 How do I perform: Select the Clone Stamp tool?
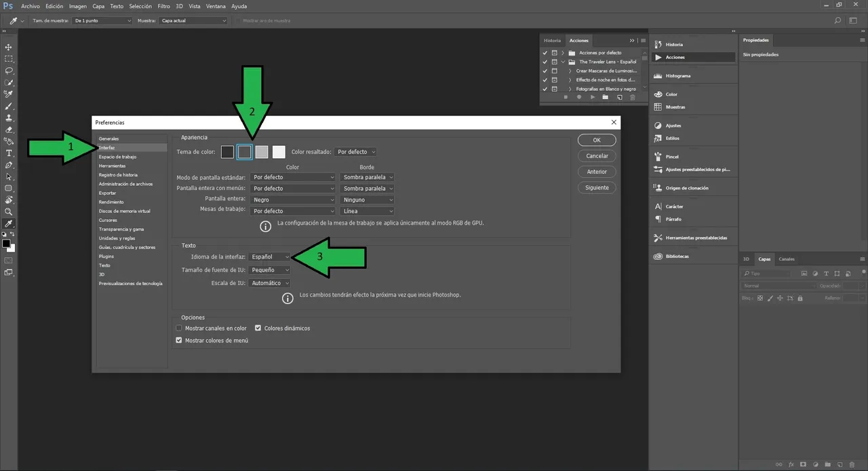[x=9, y=117]
